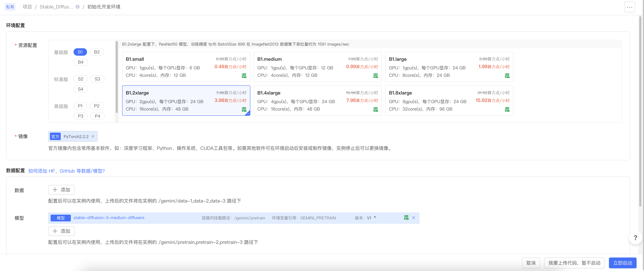Viewport: 644px width, 271px height.
Task: Click green storage icon in B1.4xlarge card
Action: 375,109
